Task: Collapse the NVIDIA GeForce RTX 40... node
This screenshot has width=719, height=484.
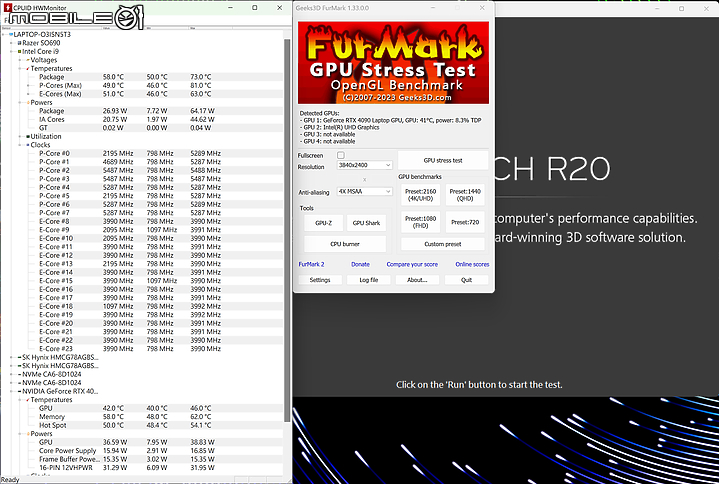Action: pyautogui.click(x=12, y=391)
